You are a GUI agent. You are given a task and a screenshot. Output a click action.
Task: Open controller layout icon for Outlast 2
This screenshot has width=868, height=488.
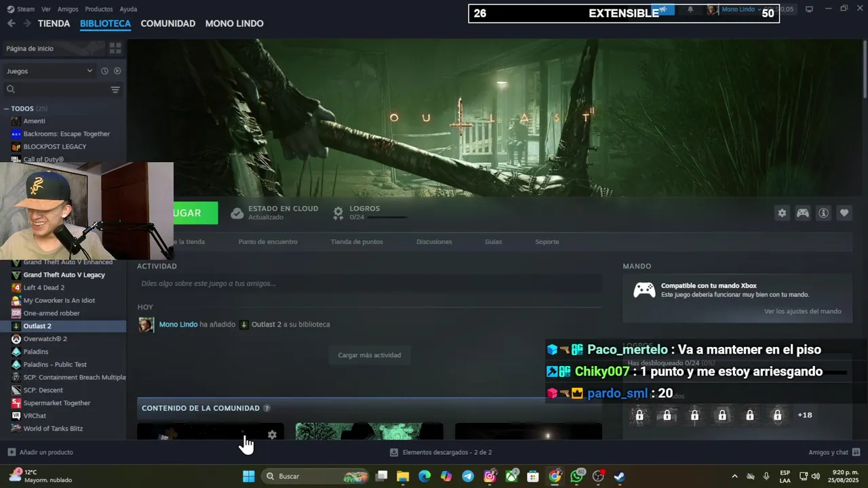click(803, 213)
